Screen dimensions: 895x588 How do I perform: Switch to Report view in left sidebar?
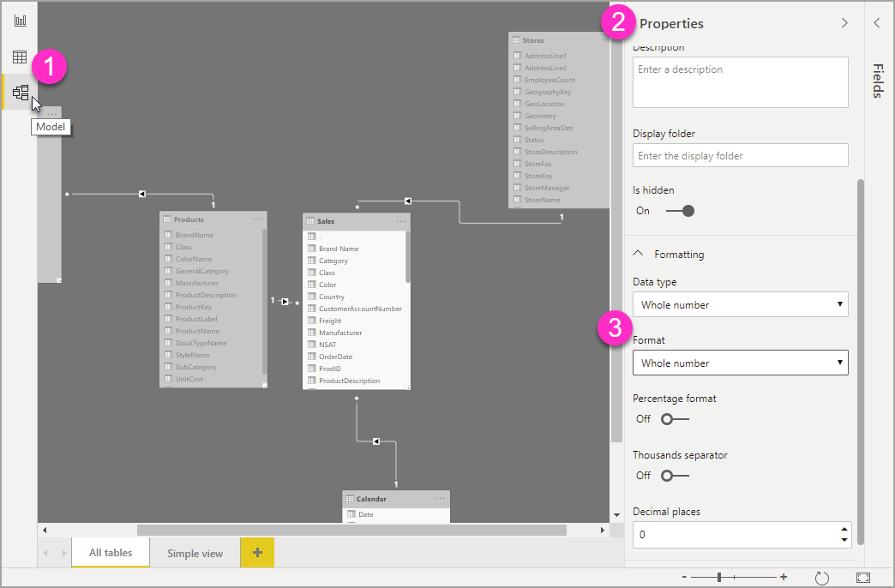pyautogui.click(x=18, y=19)
